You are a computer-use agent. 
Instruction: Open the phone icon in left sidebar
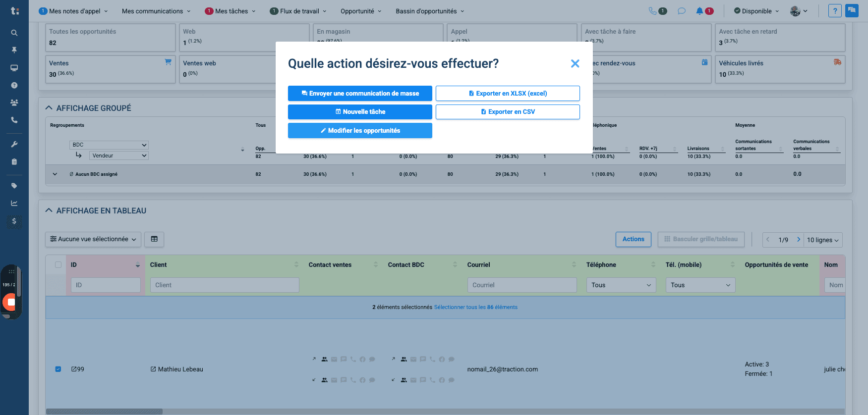pyautogui.click(x=14, y=120)
